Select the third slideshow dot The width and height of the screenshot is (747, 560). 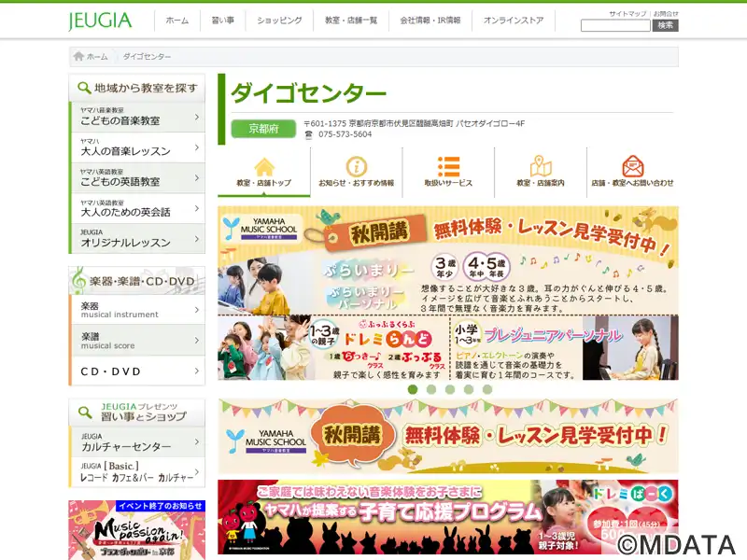coord(450,389)
